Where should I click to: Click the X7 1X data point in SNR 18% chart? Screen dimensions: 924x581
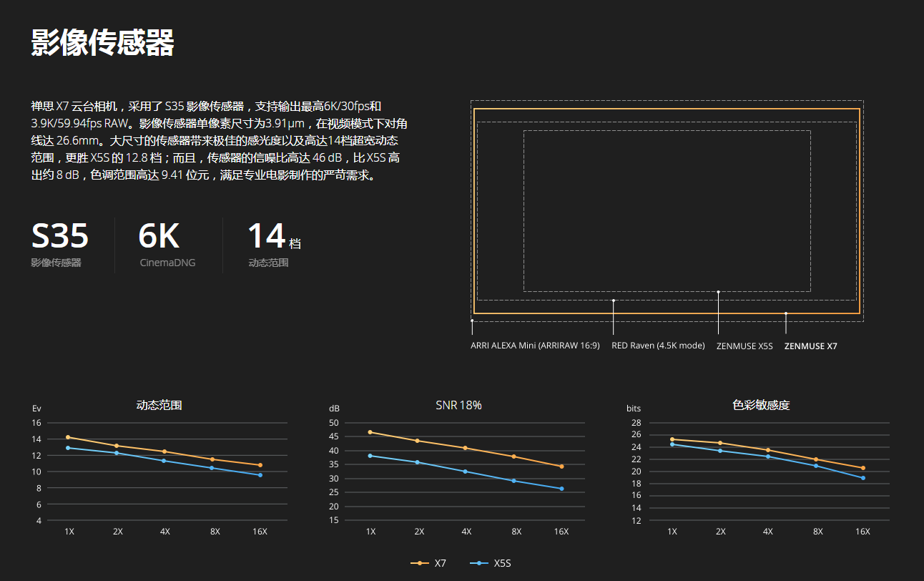point(370,432)
